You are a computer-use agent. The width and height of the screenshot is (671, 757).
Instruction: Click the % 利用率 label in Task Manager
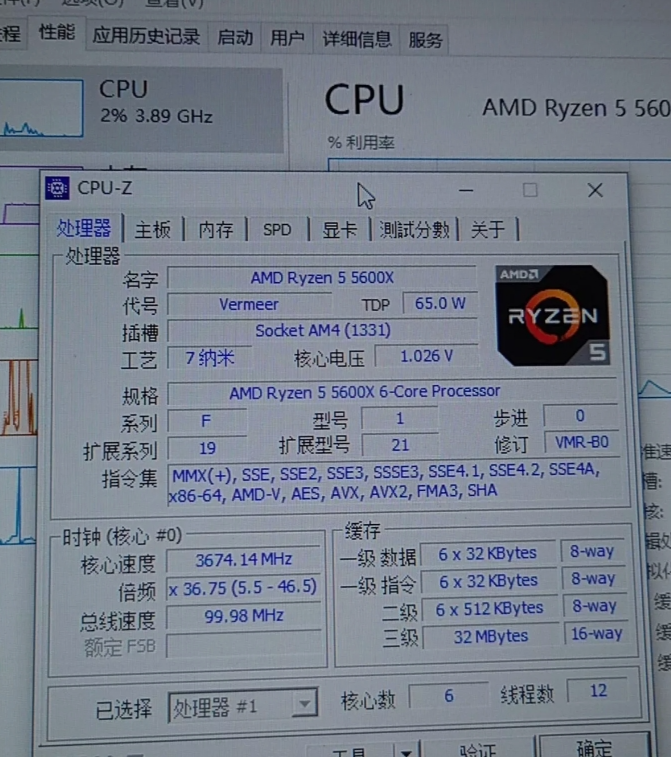tap(361, 142)
